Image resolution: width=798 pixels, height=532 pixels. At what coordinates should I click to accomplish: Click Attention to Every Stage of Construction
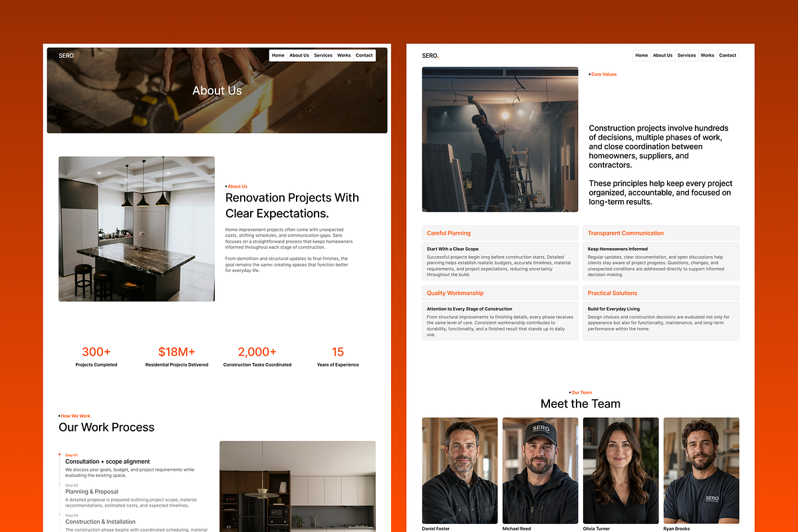(469, 309)
